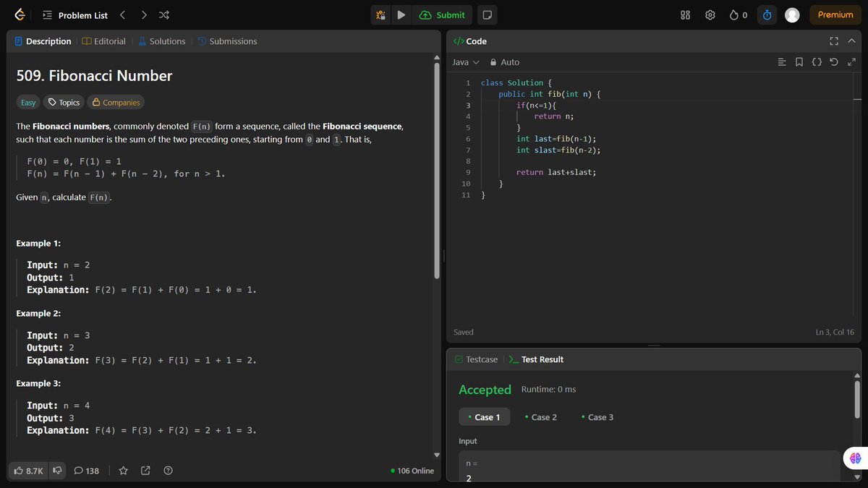Click the 'int last=fib(n-1);' code line
The image size is (868, 488).
pos(556,139)
